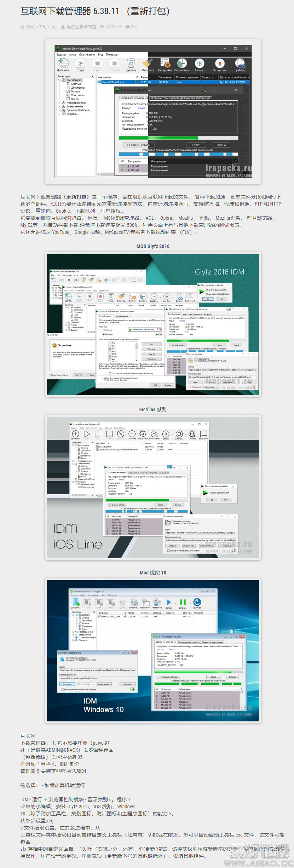This screenshot has width=294, height=868.
Task: Click green pause Останов icon in IDM 6.33
Action: [x=183, y=602]
